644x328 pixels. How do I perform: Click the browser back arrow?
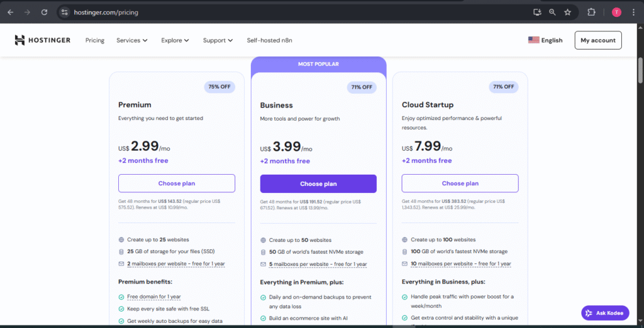point(10,13)
